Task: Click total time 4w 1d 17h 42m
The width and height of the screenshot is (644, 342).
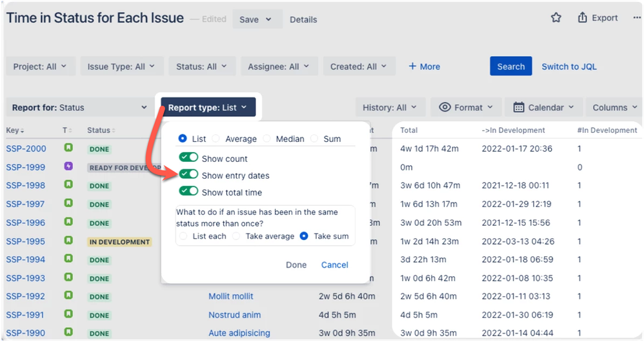Action: pyautogui.click(x=430, y=148)
